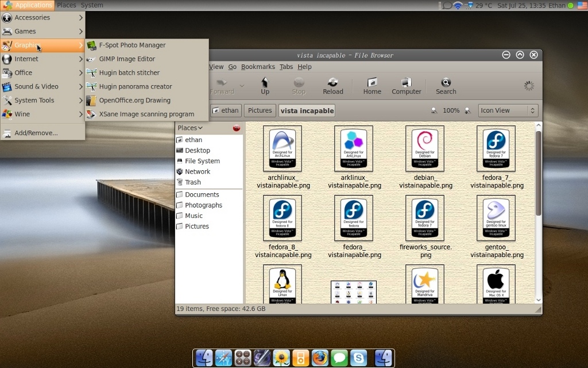Click the Up toolbar icon
This screenshot has width=588, height=368.
265,86
